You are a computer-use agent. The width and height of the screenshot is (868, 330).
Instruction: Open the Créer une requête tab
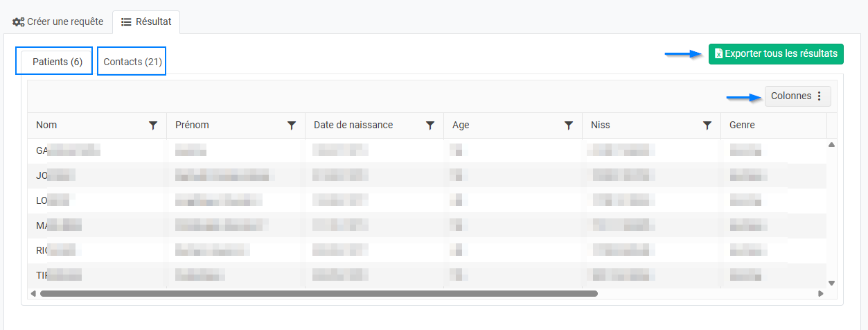click(x=58, y=21)
